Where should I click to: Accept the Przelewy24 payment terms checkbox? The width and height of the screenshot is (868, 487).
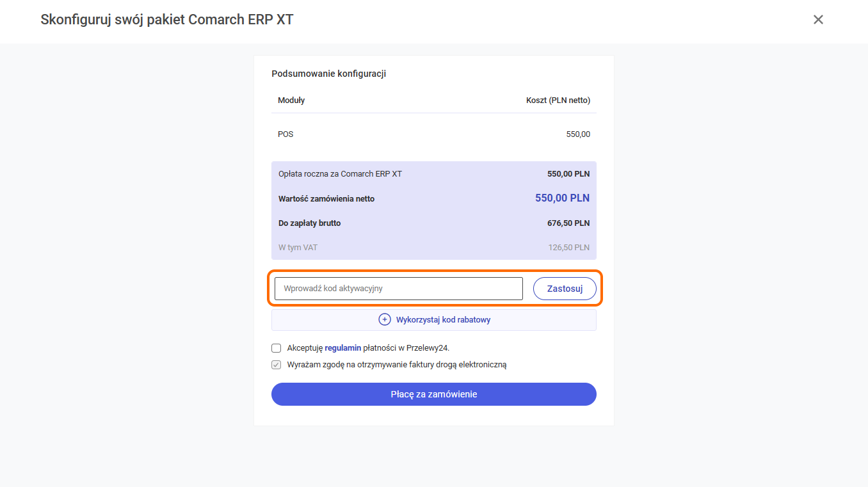pos(277,348)
